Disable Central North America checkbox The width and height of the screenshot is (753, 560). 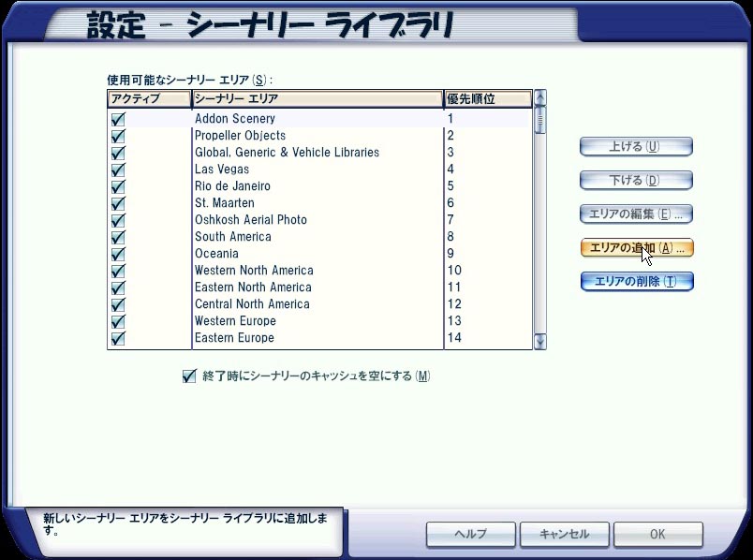pos(118,304)
